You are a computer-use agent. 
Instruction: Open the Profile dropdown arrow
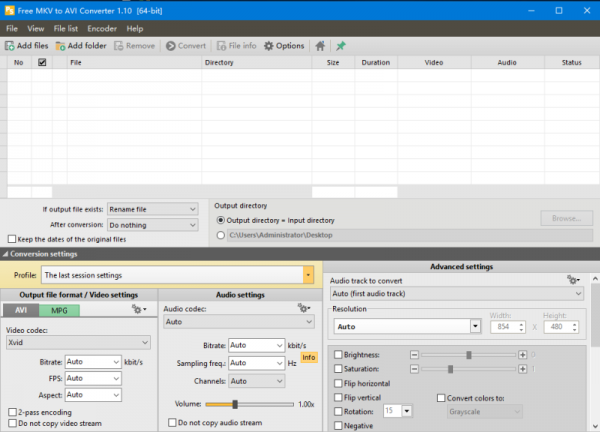(x=308, y=275)
